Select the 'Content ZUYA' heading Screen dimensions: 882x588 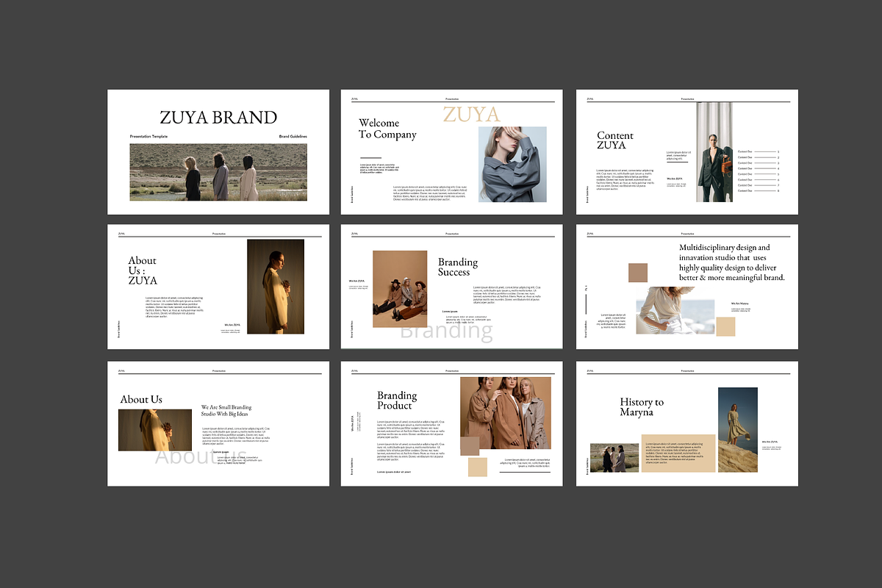[615, 140]
